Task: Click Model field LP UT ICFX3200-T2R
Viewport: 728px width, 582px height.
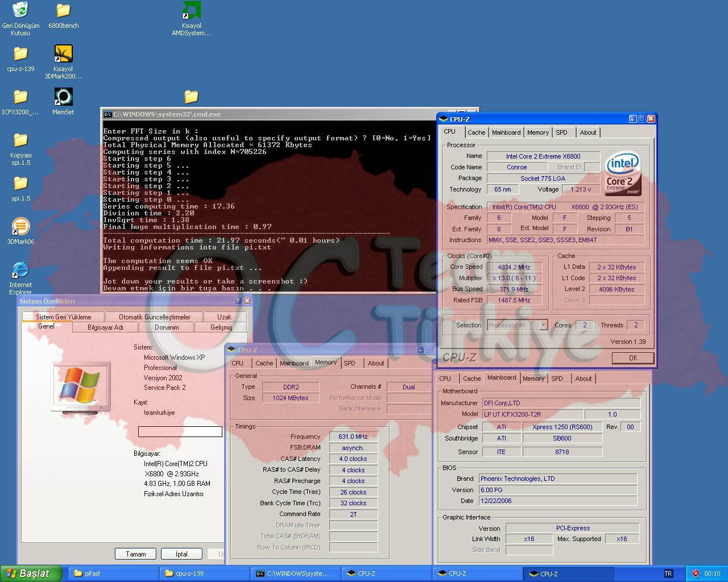Action: point(532,414)
